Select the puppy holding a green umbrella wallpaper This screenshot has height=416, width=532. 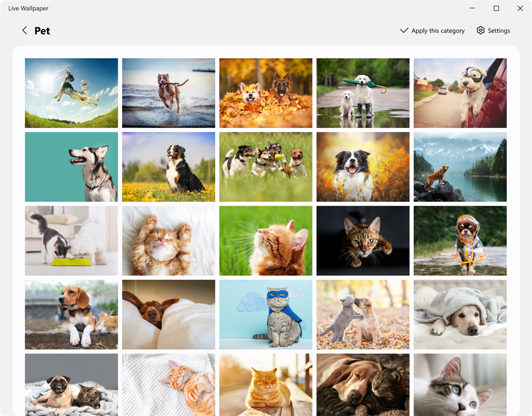click(x=362, y=93)
